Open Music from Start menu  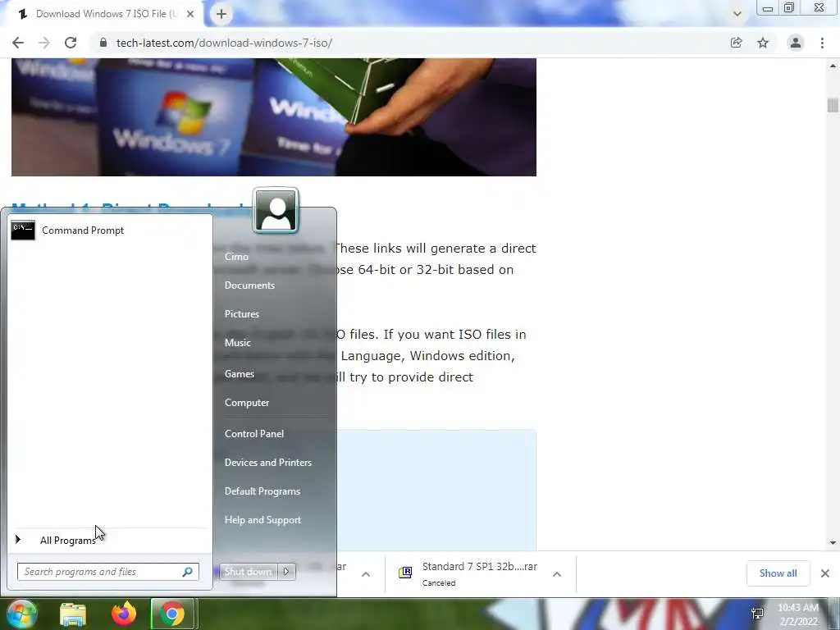tap(237, 343)
